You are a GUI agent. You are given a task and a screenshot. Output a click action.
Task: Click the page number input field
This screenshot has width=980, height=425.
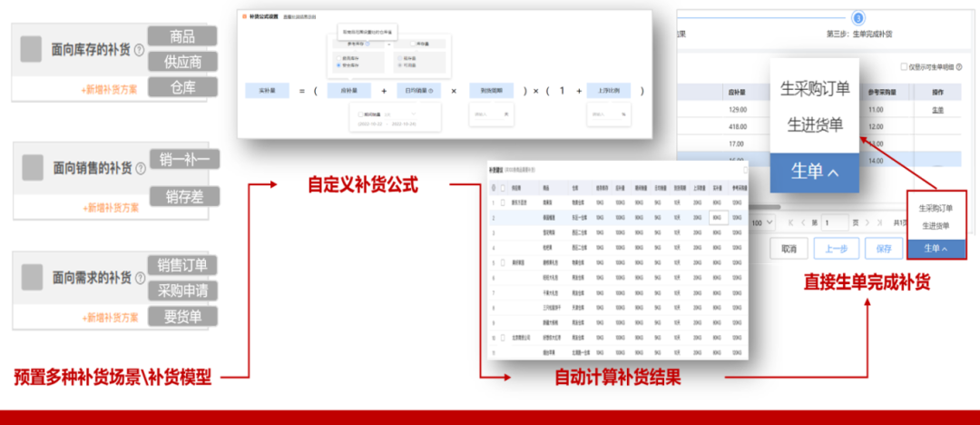[834, 222]
